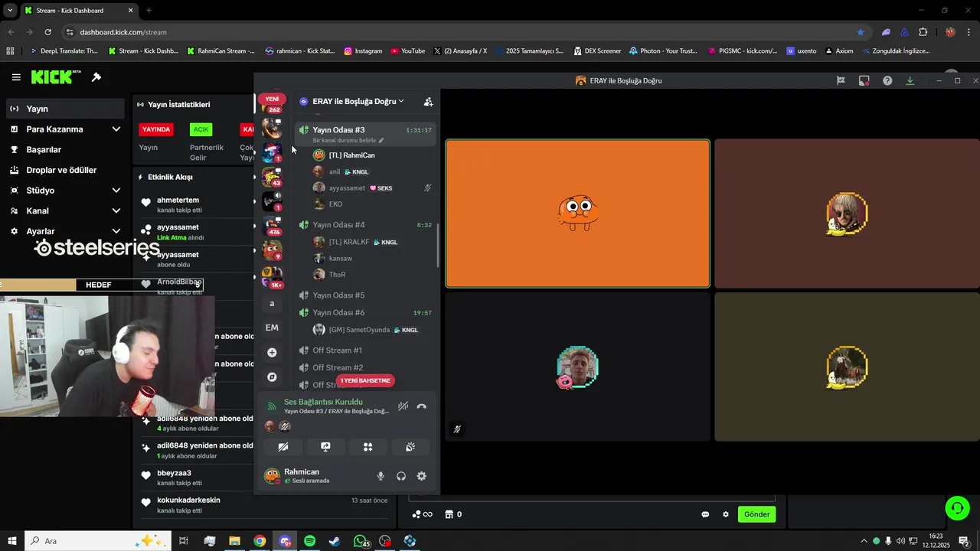Expand the Kanal section

pos(116,211)
